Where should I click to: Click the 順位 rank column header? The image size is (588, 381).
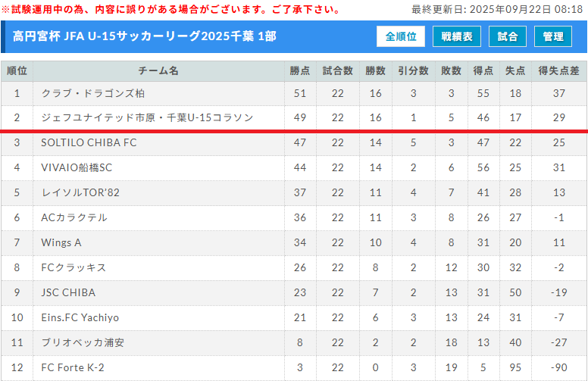coord(17,70)
